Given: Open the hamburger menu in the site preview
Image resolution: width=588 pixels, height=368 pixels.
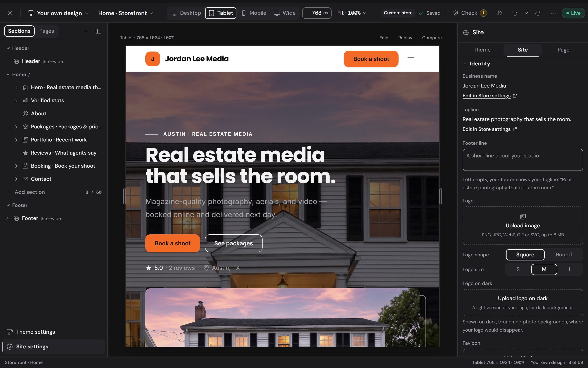Looking at the screenshot, I should [411, 59].
